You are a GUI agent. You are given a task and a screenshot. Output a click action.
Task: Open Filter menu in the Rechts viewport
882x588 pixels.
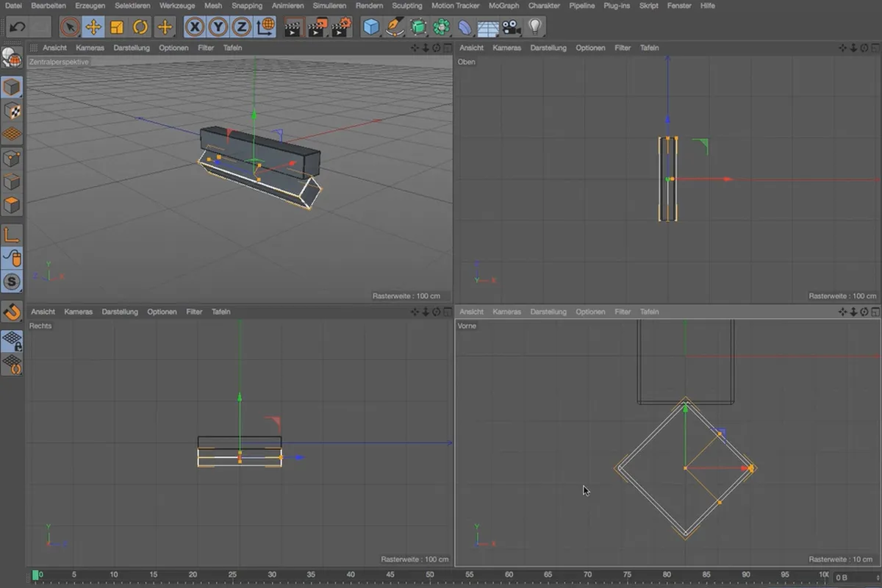pyautogui.click(x=194, y=312)
